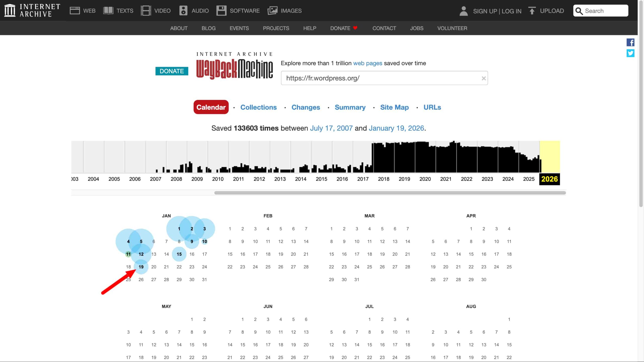Select year 2018 on the timeline
The width and height of the screenshot is (644, 362).
point(384,179)
